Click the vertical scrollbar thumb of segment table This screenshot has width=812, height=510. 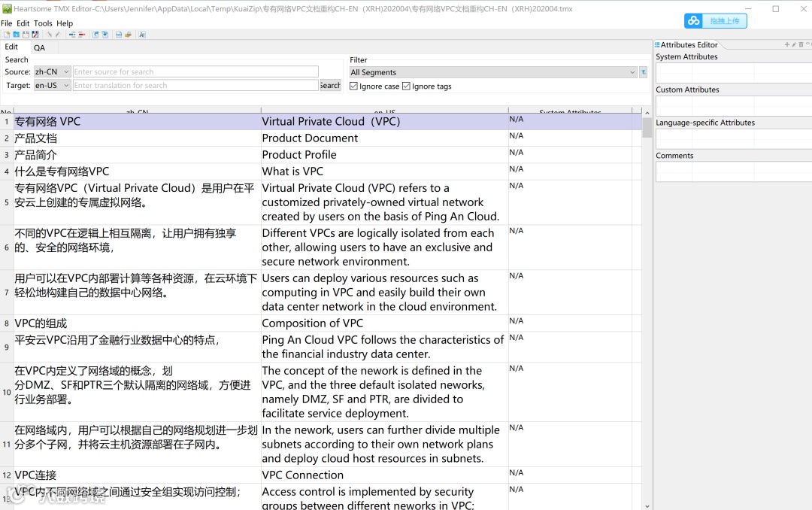[x=647, y=128]
